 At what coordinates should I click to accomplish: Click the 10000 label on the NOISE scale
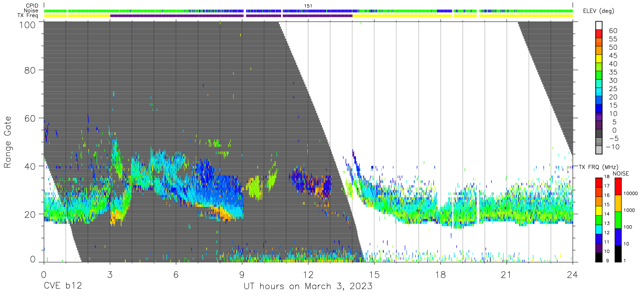[x=631, y=194]
